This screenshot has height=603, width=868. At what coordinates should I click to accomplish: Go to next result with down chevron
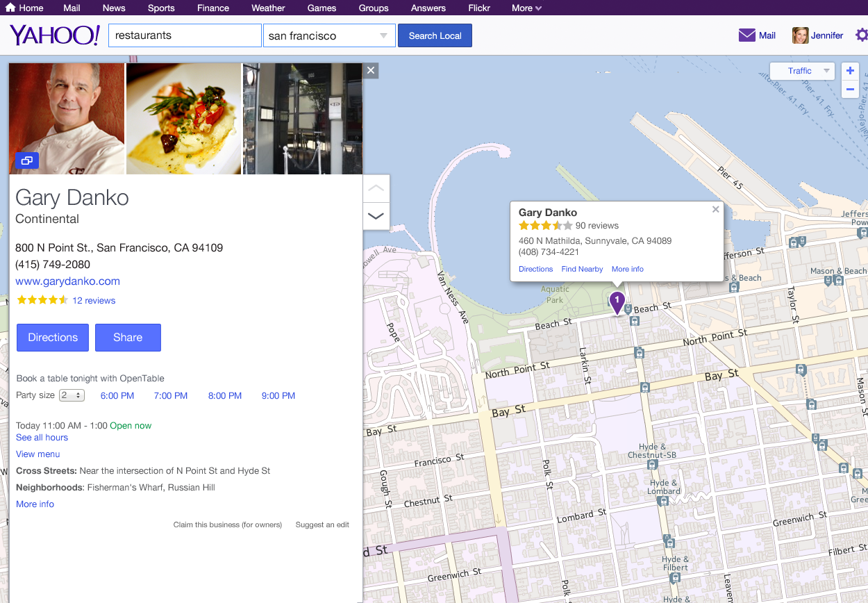coord(376,216)
